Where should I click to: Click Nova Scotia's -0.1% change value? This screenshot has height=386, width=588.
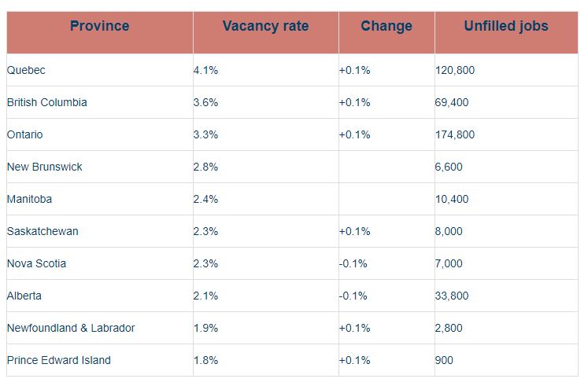[x=353, y=263]
